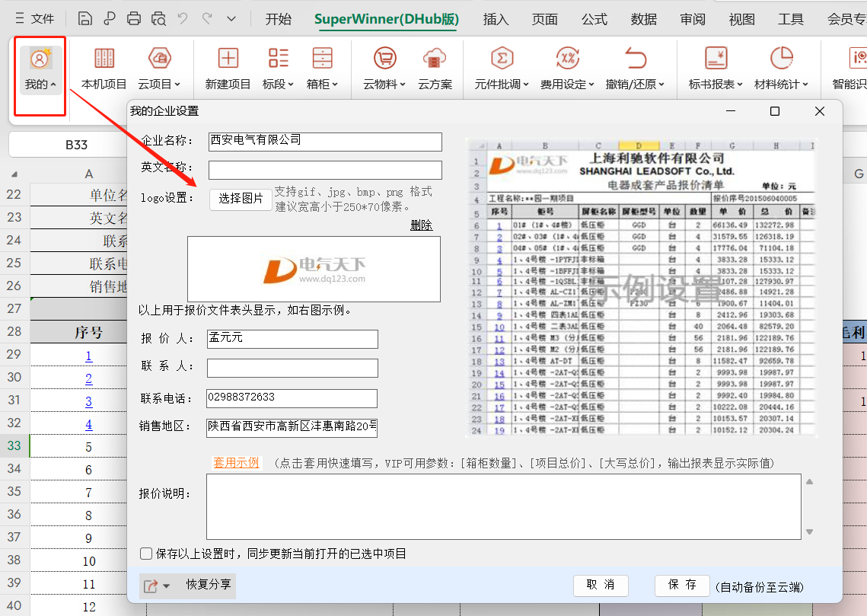Click the export-to-PDF icon in quick access bar
The image size is (867, 616).
coord(110,19)
